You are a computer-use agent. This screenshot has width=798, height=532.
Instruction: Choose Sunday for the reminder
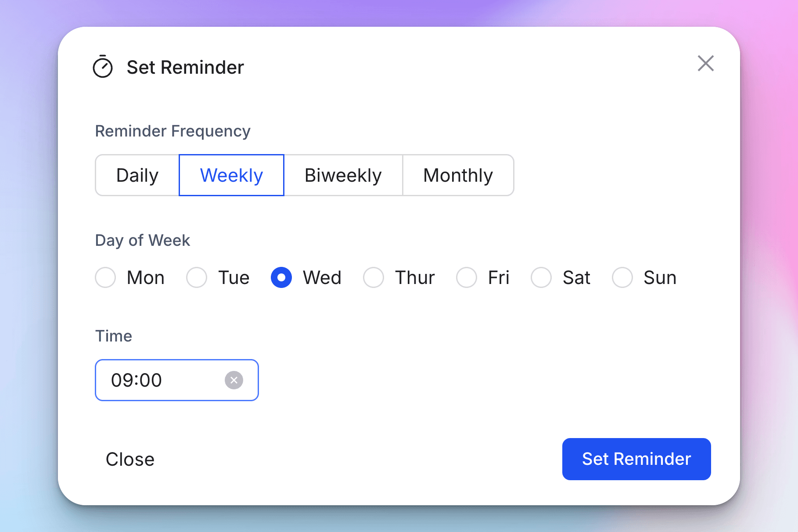click(622, 277)
